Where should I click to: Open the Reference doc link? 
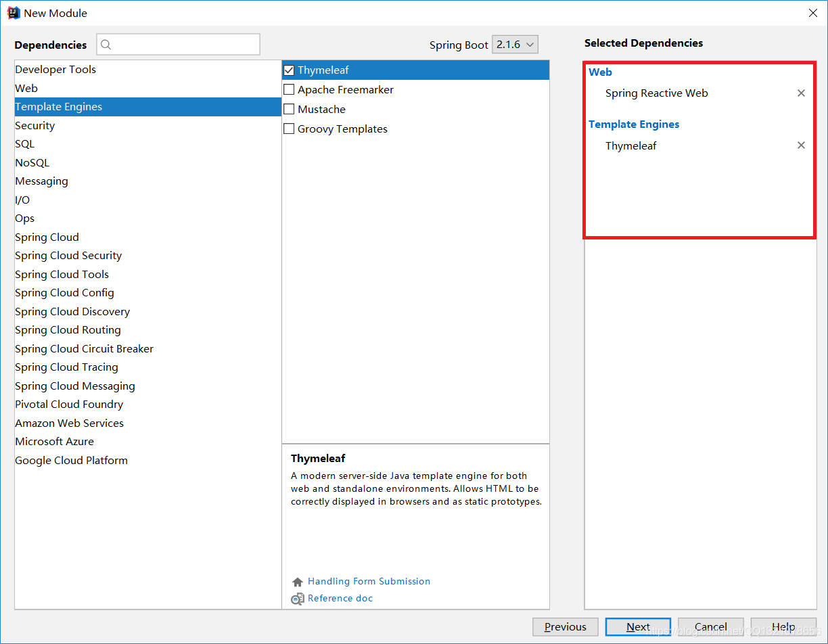coord(340,599)
